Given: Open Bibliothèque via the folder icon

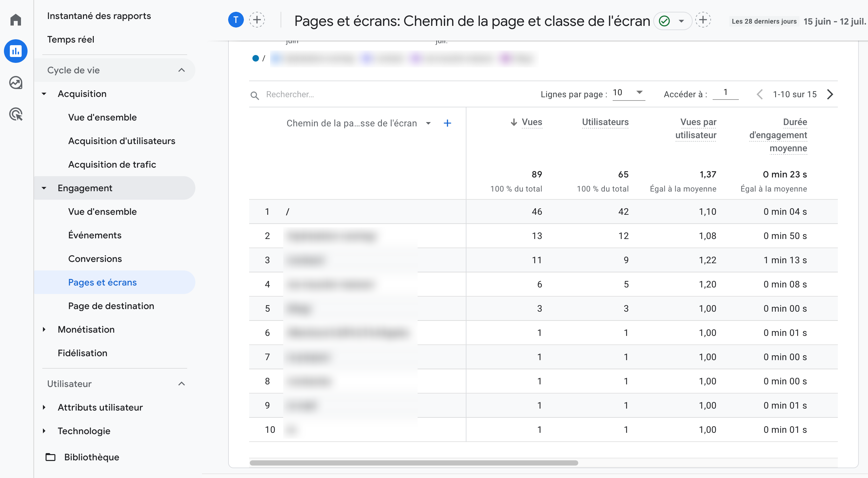Looking at the screenshot, I should tap(50, 457).
